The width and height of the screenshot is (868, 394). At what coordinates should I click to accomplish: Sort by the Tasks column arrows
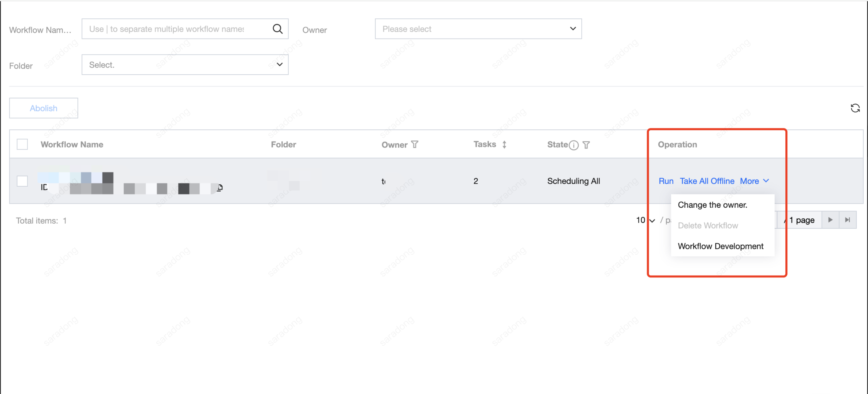pyautogui.click(x=504, y=145)
